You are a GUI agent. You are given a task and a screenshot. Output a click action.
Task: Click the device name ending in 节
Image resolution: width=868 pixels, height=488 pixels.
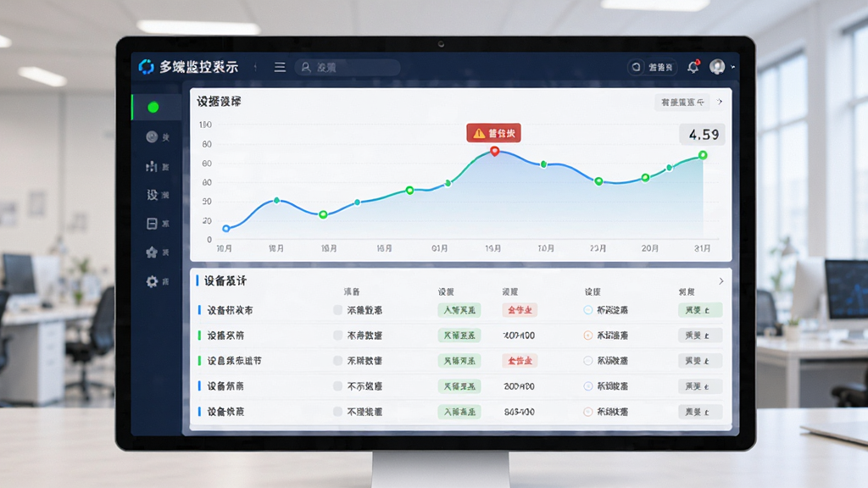click(234, 361)
